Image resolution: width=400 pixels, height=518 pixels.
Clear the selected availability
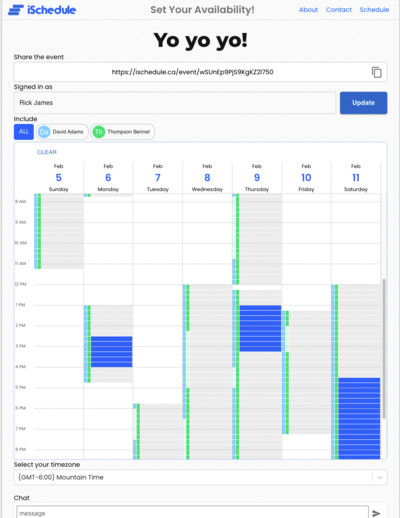[x=47, y=152]
